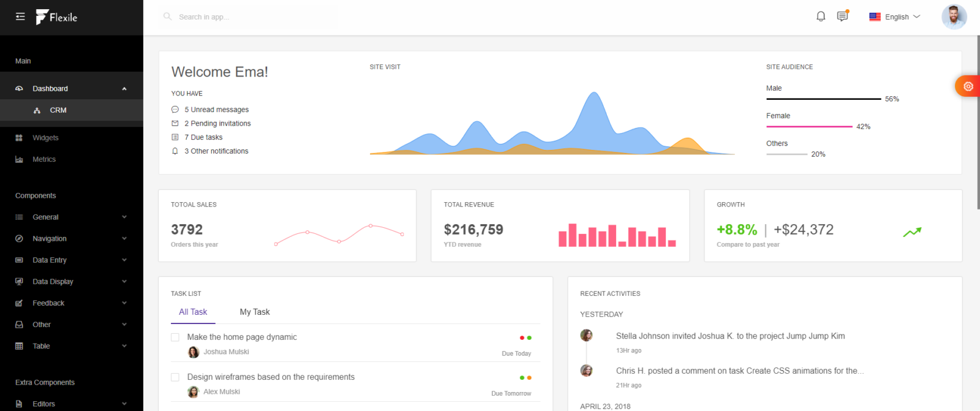Expand the General menu chevron
The height and width of the screenshot is (411, 980).
pos(124,217)
